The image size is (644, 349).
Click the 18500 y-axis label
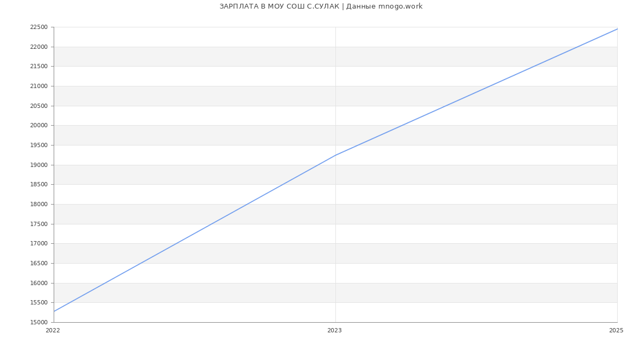(39, 185)
